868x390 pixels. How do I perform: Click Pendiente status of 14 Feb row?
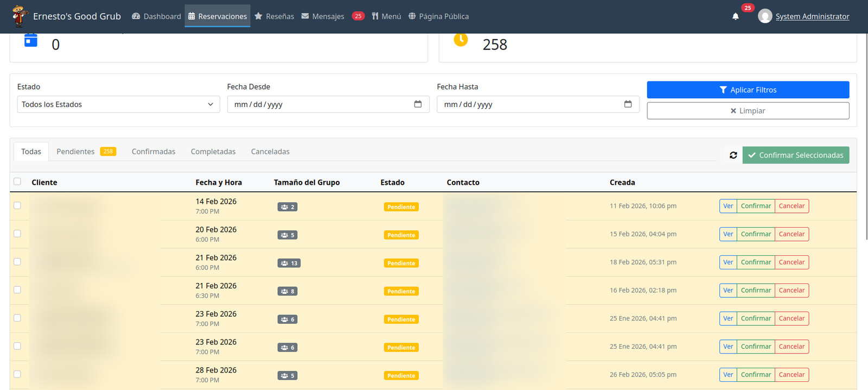401,207
